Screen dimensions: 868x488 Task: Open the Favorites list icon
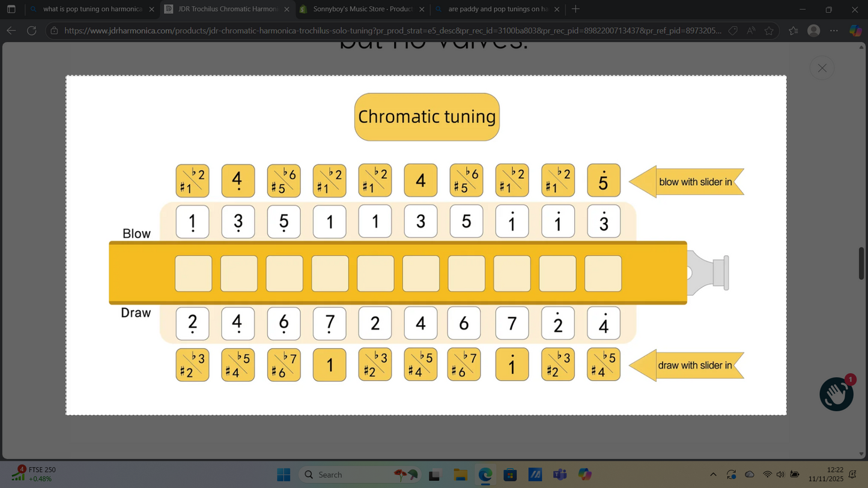[794, 31]
